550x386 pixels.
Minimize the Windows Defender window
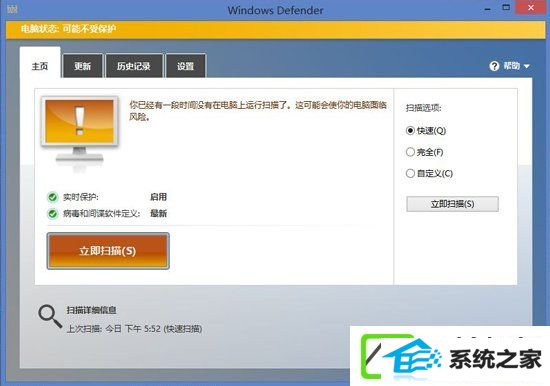pyautogui.click(x=488, y=8)
